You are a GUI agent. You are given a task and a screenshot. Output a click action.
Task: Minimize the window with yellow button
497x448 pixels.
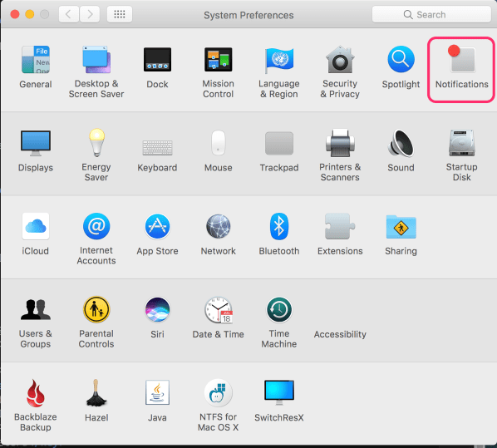[x=30, y=14]
